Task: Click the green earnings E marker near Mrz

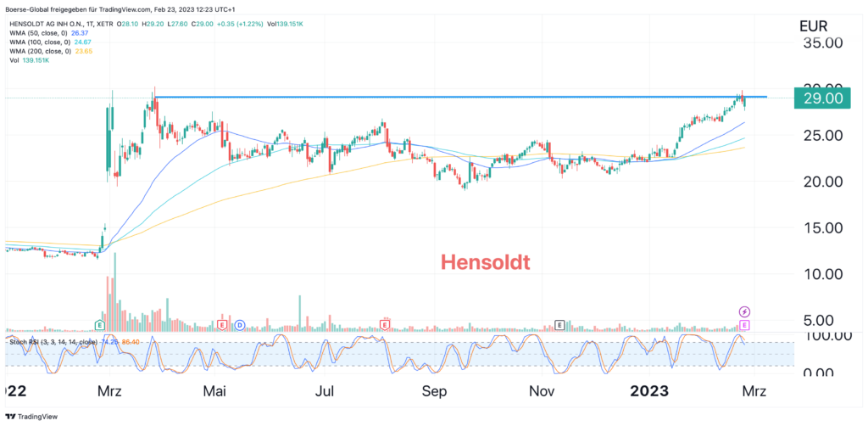Action: [100, 325]
